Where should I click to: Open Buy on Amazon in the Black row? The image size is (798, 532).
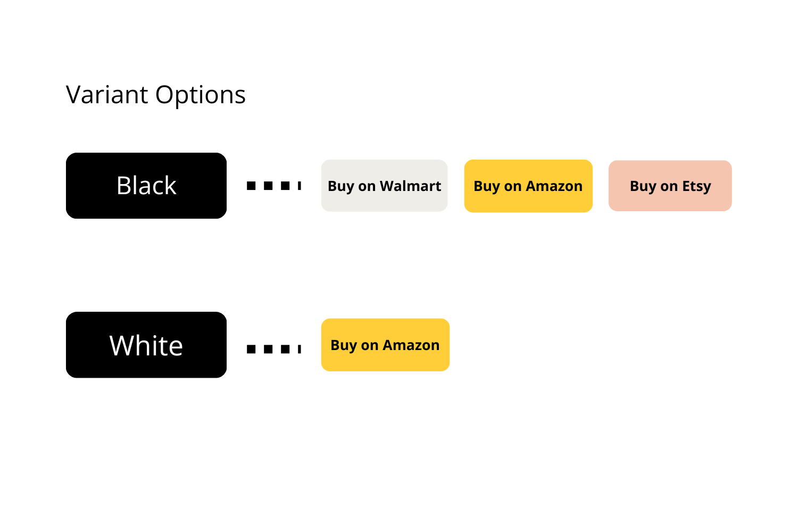point(528,186)
